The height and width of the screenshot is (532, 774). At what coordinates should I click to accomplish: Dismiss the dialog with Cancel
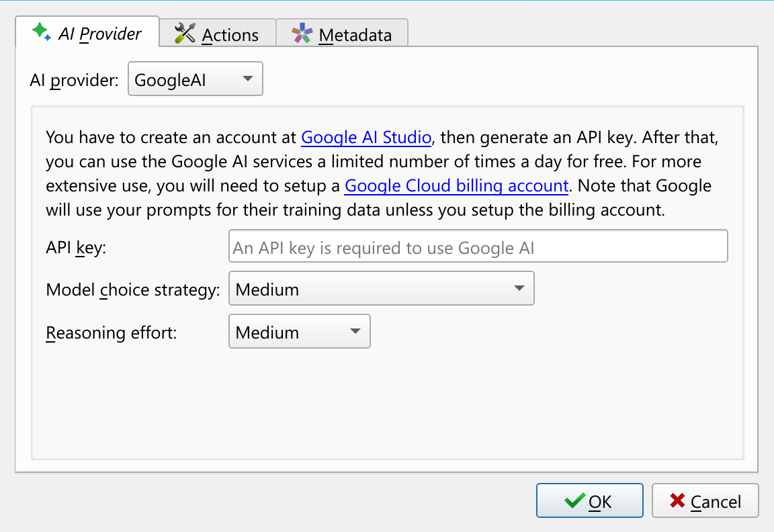point(705,501)
